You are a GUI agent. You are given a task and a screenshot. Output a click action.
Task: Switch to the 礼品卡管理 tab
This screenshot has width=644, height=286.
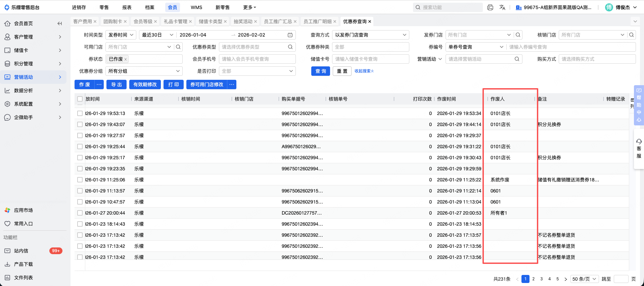(175, 21)
